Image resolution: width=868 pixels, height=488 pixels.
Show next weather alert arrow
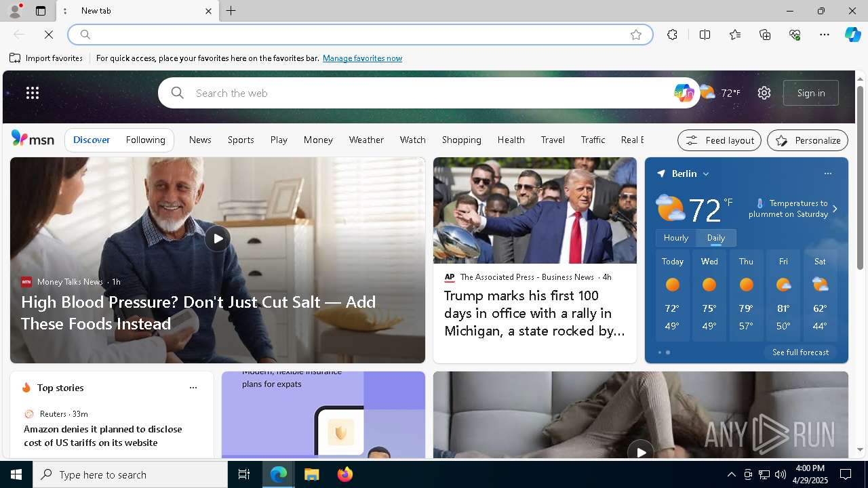[x=835, y=209]
